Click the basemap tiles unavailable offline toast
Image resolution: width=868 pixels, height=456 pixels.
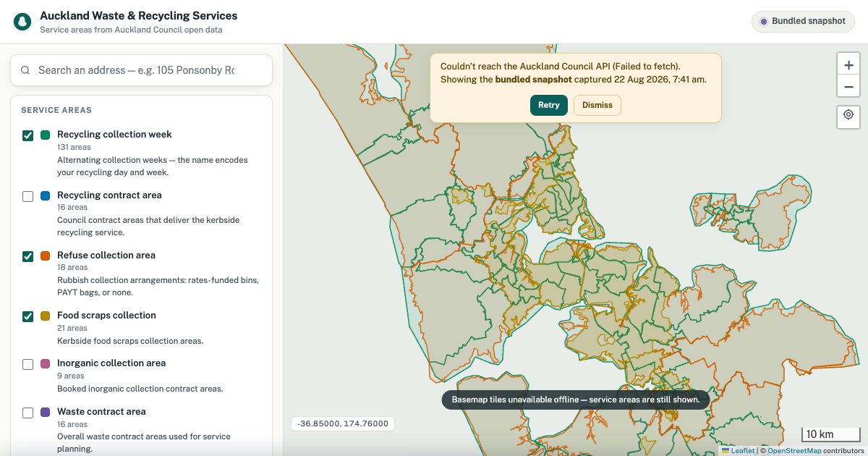tap(576, 400)
